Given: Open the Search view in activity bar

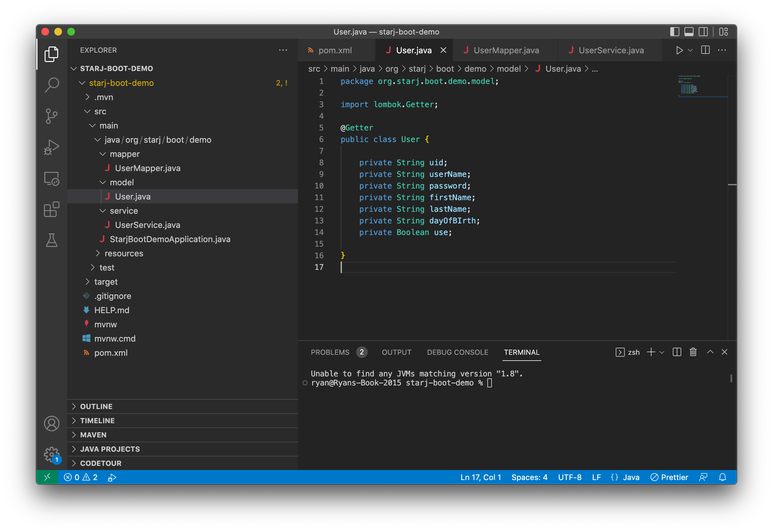Looking at the screenshot, I should pos(51,85).
